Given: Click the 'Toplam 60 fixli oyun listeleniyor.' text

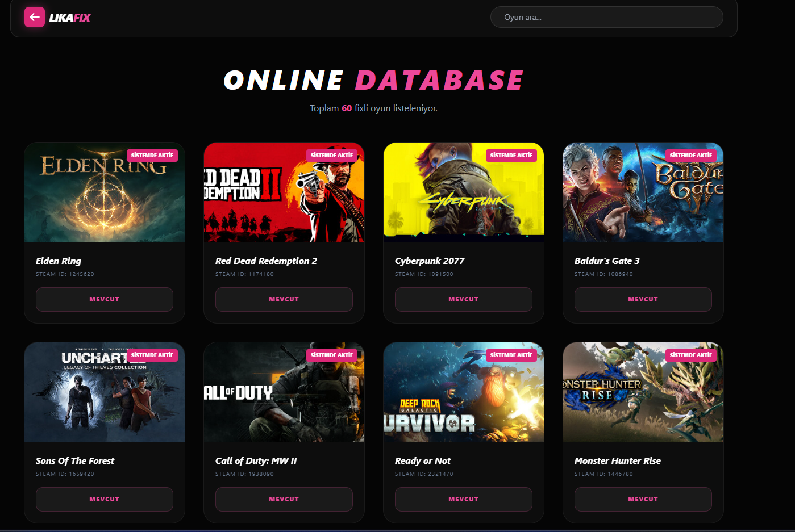Looking at the screenshot, I should tap(373, 108).
